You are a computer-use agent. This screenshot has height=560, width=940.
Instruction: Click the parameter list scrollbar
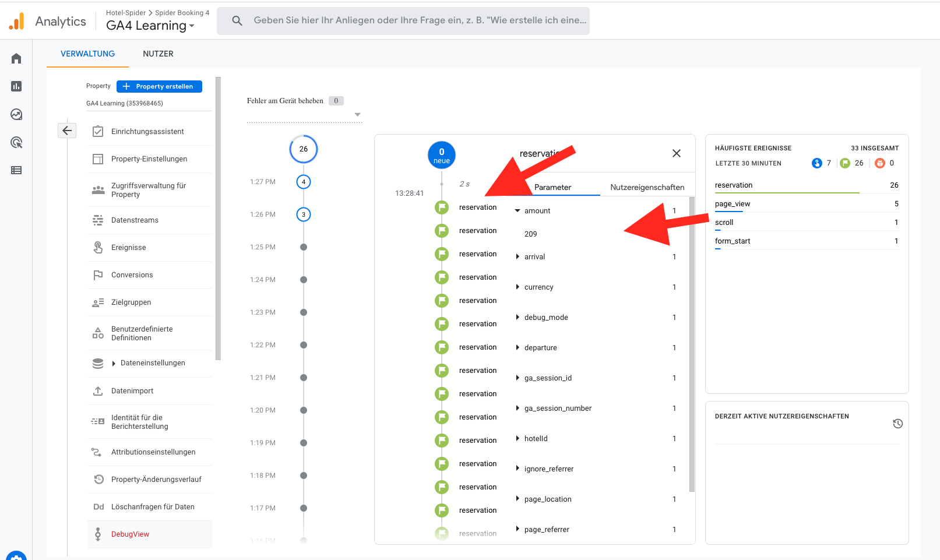coord(692,344)
